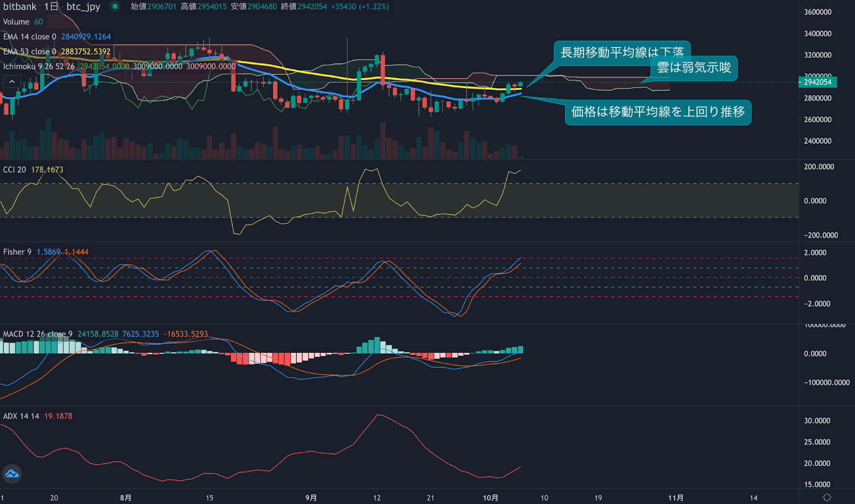855x504 pixels.
Task: Open chart settings gear icon
Action: coord(827,498)
